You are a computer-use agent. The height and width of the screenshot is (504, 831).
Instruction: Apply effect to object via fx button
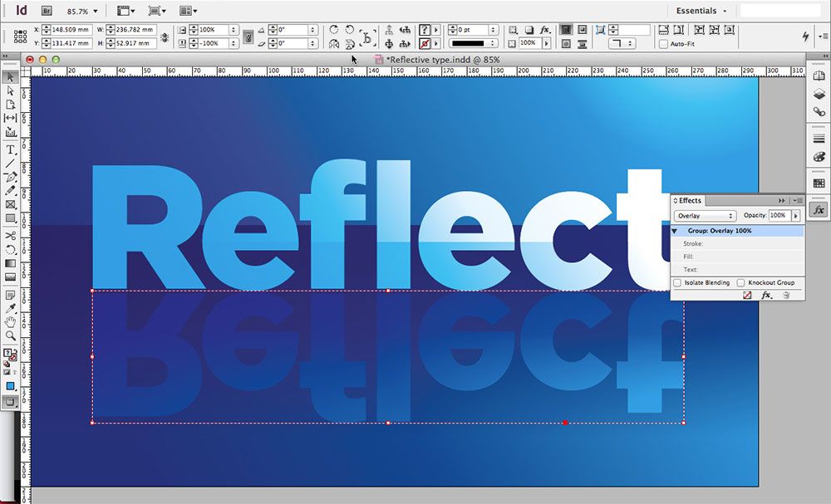766,295
